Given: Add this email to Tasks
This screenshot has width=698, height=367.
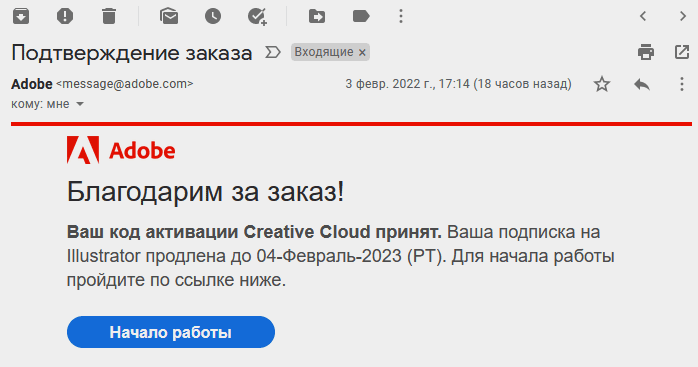Looking at the screenshot, I should coord(257,16).
